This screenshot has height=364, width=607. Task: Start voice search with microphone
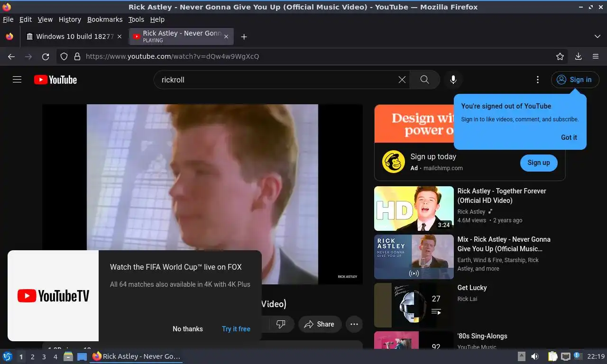point(453,80)
